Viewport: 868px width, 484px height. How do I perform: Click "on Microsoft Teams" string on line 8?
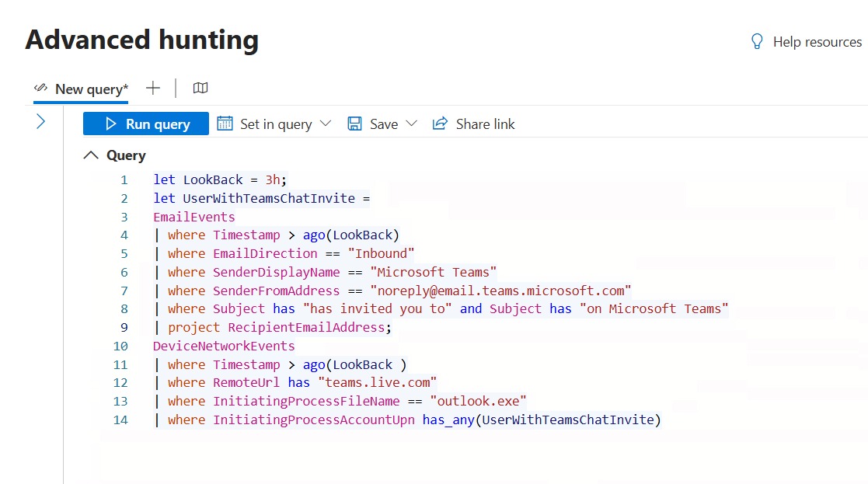(654, 308)
